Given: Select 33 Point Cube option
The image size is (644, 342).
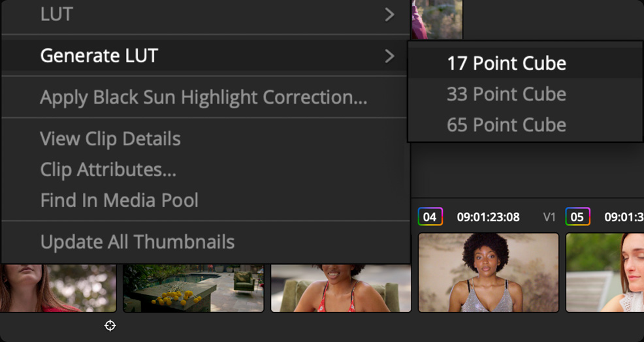Looking at the screenshot, I should 506,94.
